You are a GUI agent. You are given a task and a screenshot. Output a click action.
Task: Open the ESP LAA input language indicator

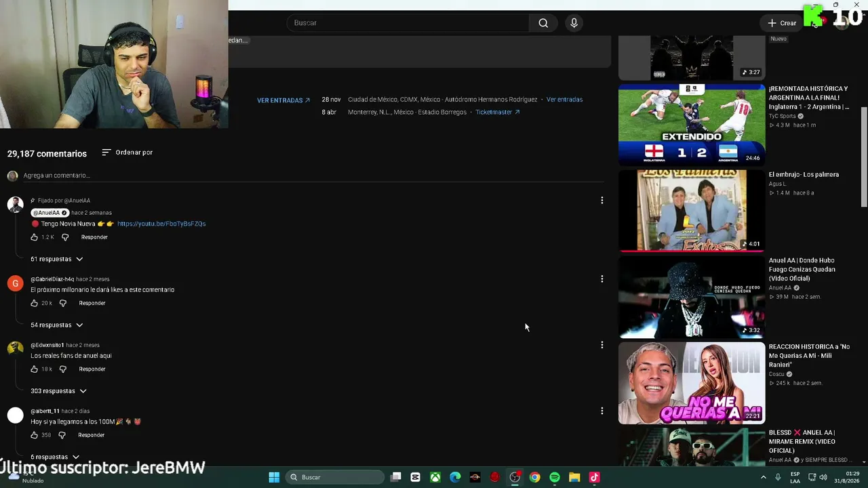tap(795, 477)
